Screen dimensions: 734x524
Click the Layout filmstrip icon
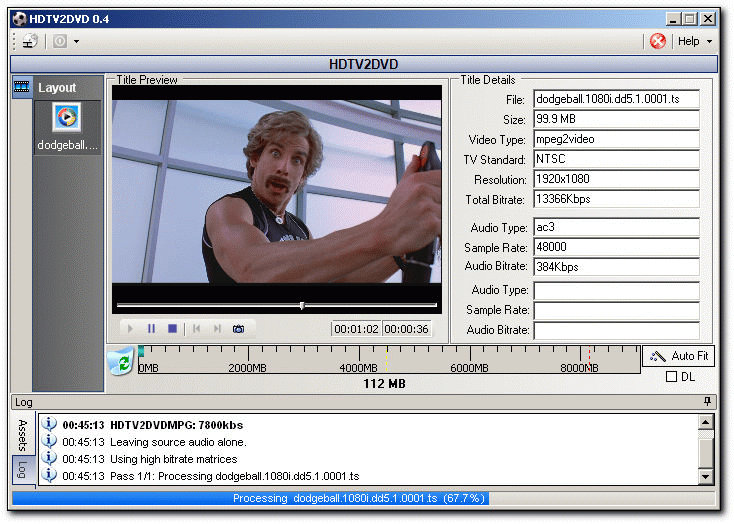(22, 87)
